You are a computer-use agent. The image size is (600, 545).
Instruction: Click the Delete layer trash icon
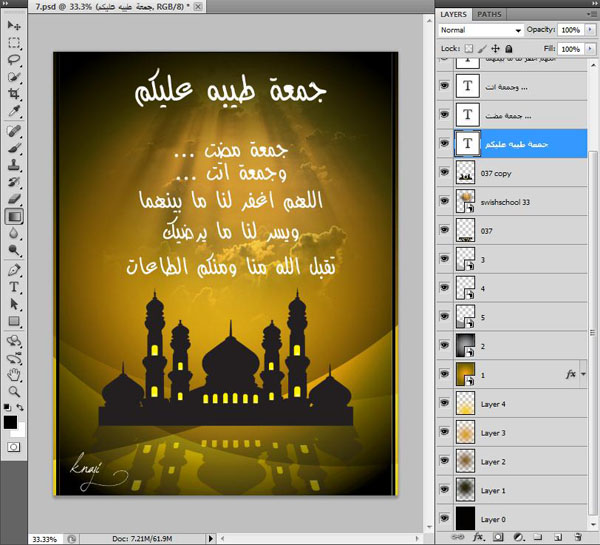pyautogui.click(x=577, y=537)
